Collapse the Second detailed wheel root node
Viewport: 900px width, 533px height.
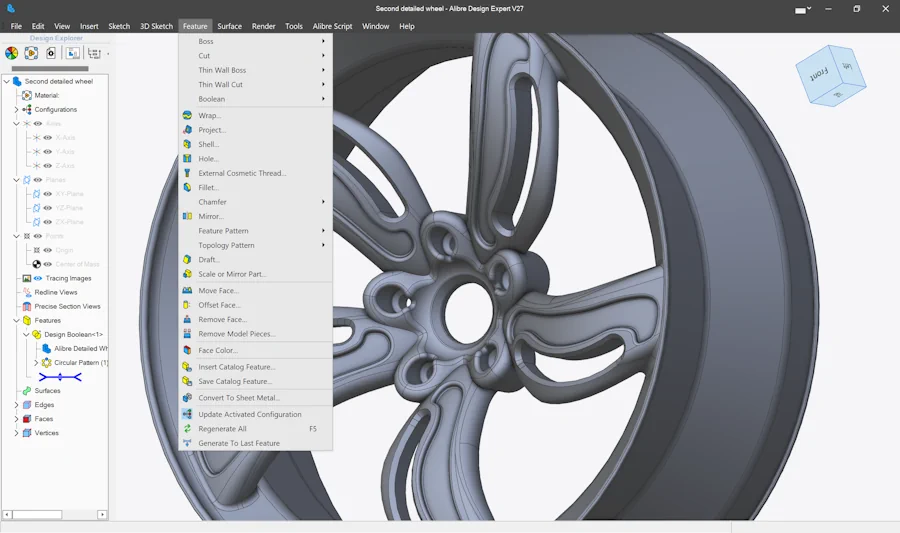coord(6,81)
